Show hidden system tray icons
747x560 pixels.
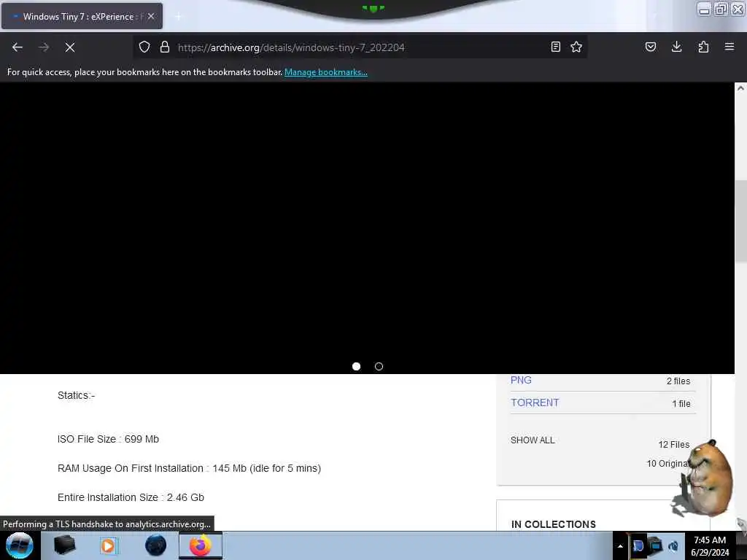tap(620, 546)
